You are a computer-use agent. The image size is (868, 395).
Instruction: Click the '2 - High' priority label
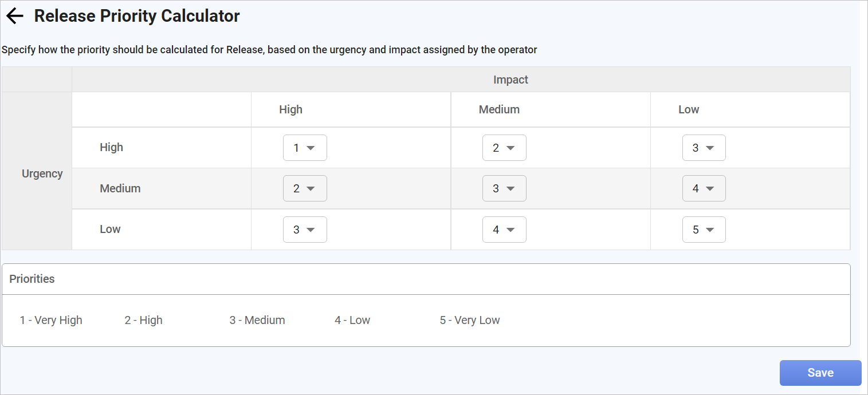click(x=143, y=320)
